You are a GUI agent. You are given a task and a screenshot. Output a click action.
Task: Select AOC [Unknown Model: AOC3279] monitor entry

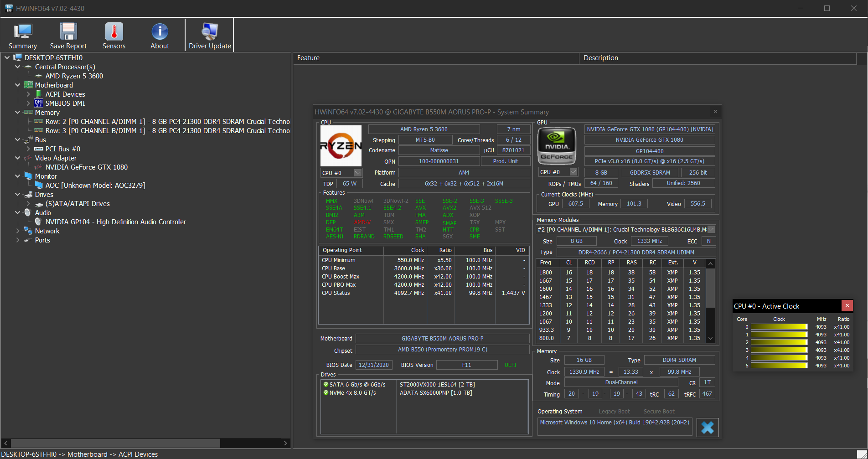(x=95, y=186)
